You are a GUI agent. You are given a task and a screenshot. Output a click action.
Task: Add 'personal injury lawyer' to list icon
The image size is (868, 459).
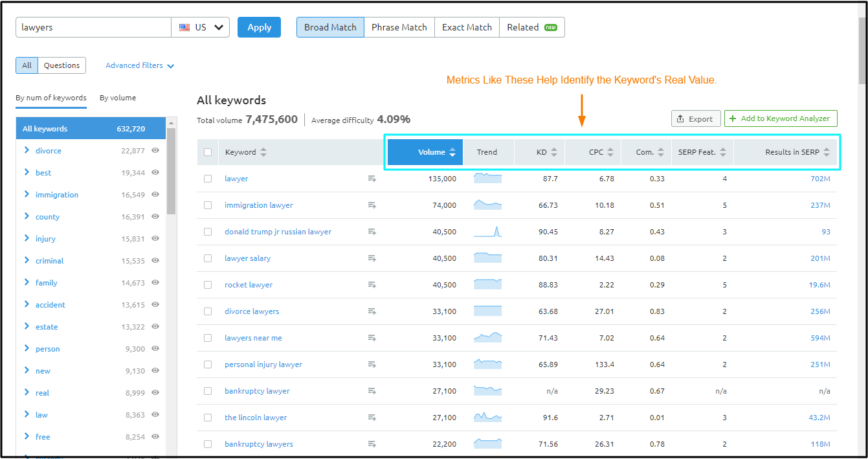coord(372,364)
